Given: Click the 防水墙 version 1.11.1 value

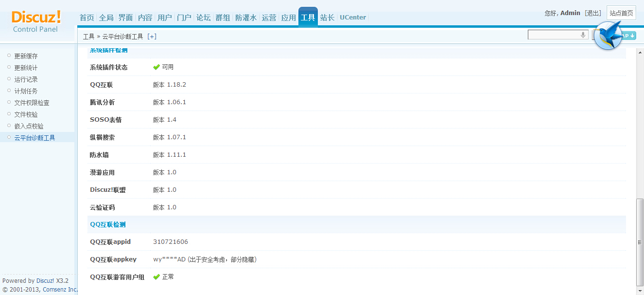Looking at the screenshot, I should click(170, 155).
